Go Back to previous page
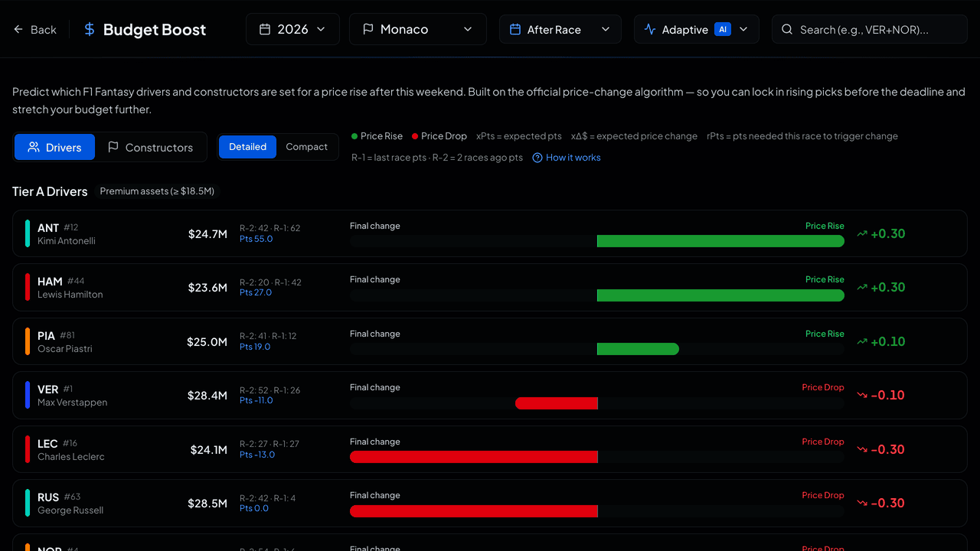Viewport: 980px width, 551px height. point(35,29)
